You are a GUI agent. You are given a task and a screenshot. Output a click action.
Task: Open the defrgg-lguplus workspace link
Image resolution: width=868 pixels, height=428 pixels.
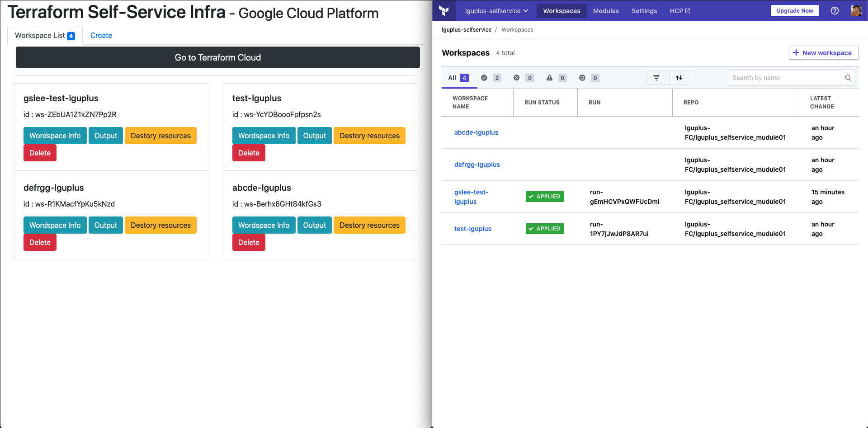point(477,165)
